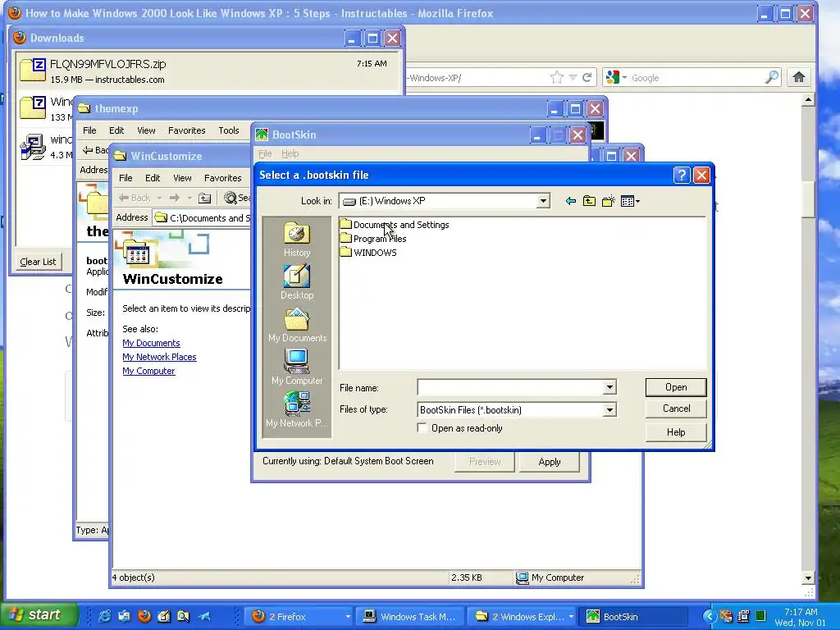Open My Computer in the places bar
Screen dimensions: 840x630
297,367
